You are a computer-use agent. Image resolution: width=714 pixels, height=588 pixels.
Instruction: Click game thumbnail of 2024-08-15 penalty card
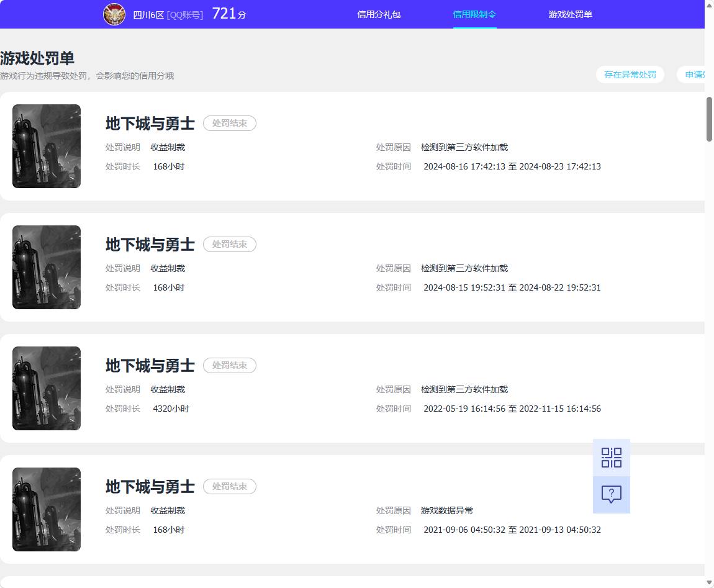pyautogui.click(x=47, y=268)
